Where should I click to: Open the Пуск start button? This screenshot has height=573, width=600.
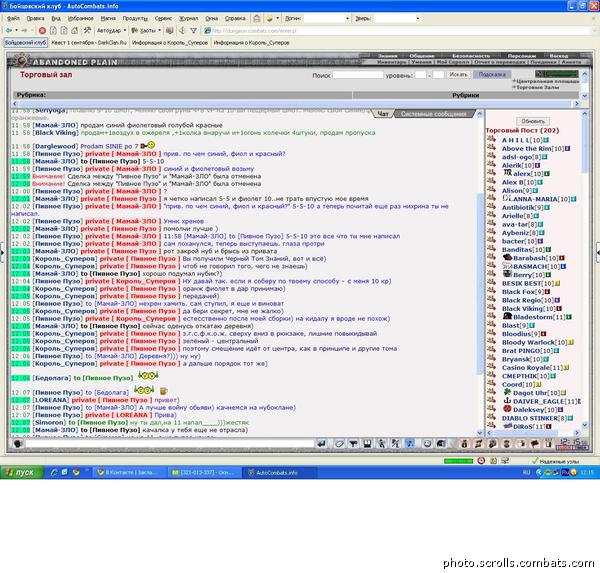[x=22, y=472]
